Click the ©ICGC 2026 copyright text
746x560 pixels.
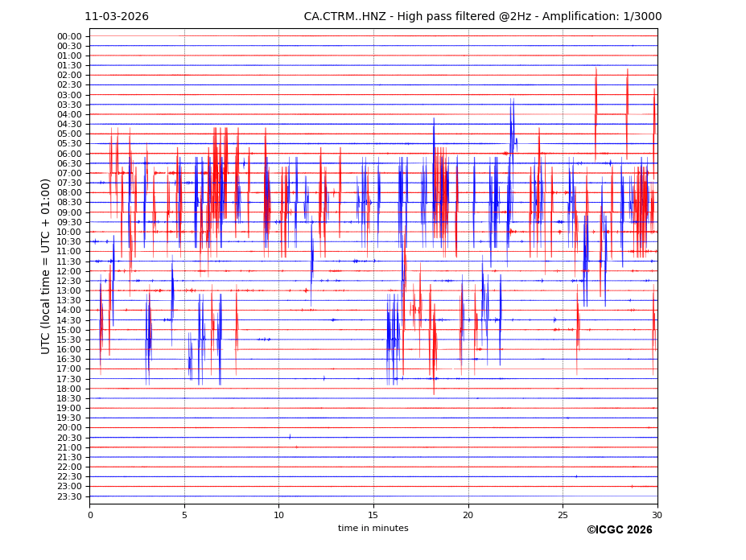click(619, 529)
